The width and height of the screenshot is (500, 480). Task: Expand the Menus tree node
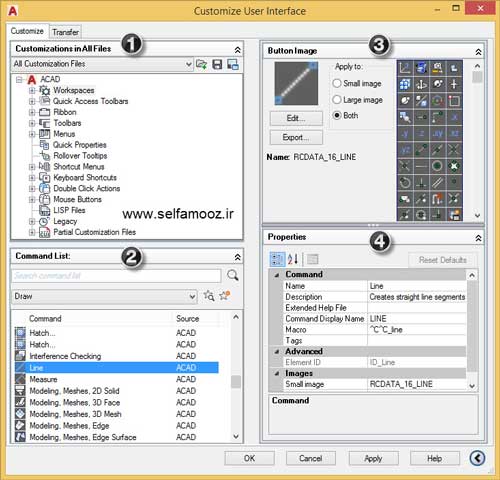(x=32, y=134)
